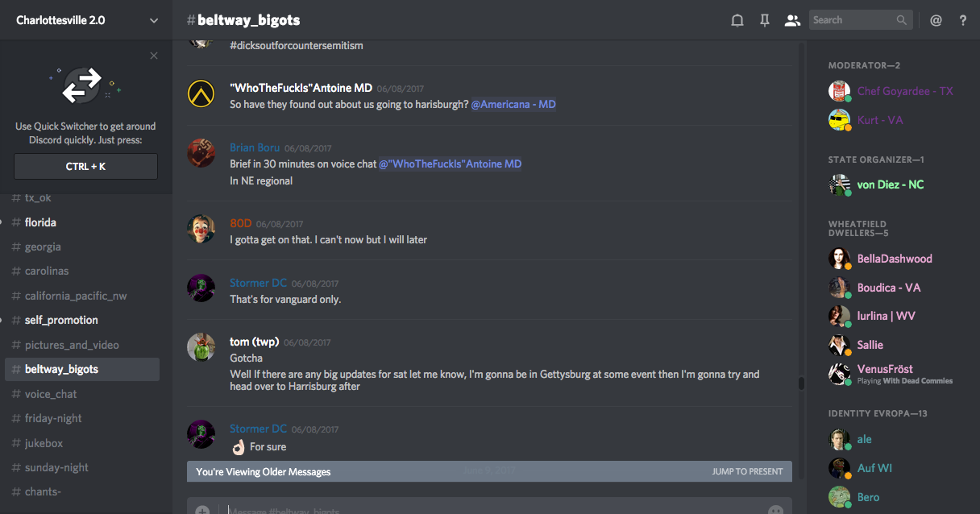The width and height of the screenshot is (980, 514).
Task: Expand the Charlottesville 2.0 server menu
Action: [x=154, y=20]
